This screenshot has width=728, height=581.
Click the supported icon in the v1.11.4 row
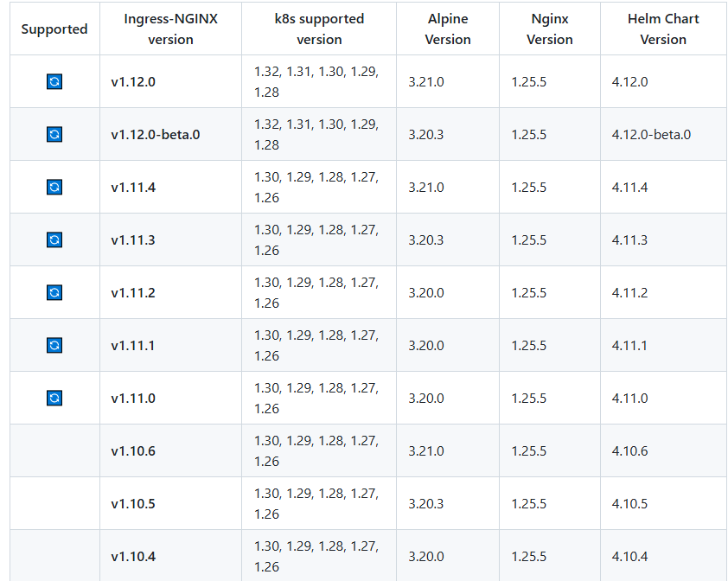click(54, 187)
